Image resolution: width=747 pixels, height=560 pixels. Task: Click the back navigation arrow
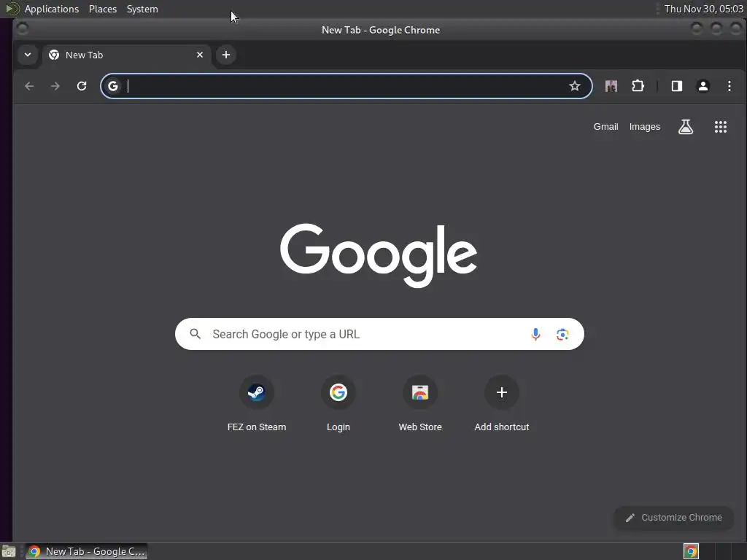click(x=29, y=86)
